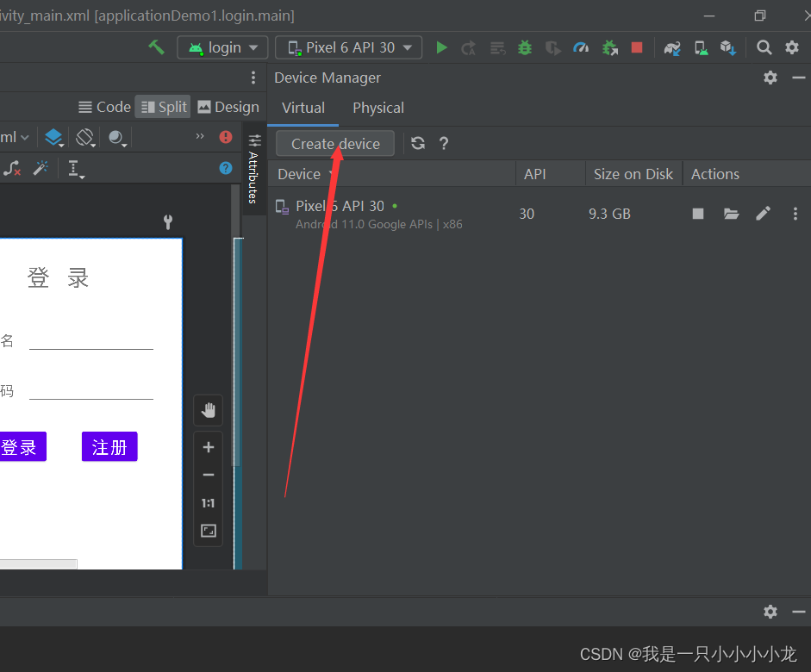Click the design editor vertical scrollbar

236,326
